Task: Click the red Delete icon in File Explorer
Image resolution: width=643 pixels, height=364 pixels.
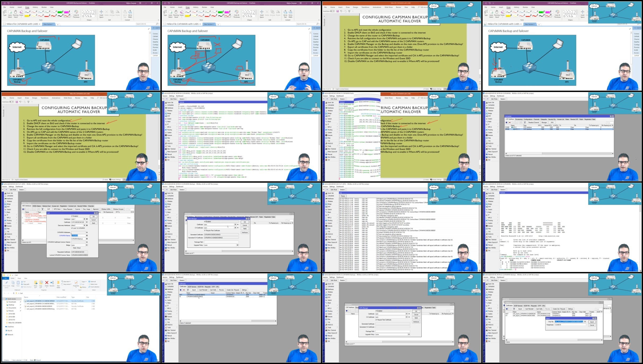Action: [47, 283]
